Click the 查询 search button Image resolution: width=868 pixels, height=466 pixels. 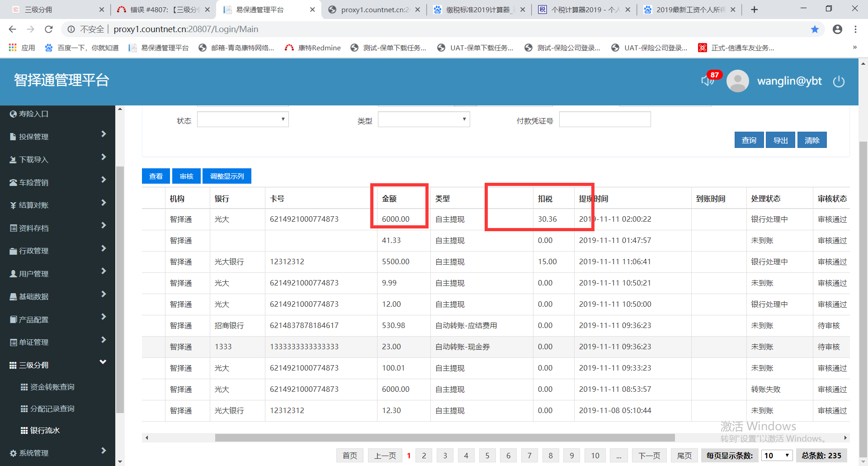click(749, 140)
